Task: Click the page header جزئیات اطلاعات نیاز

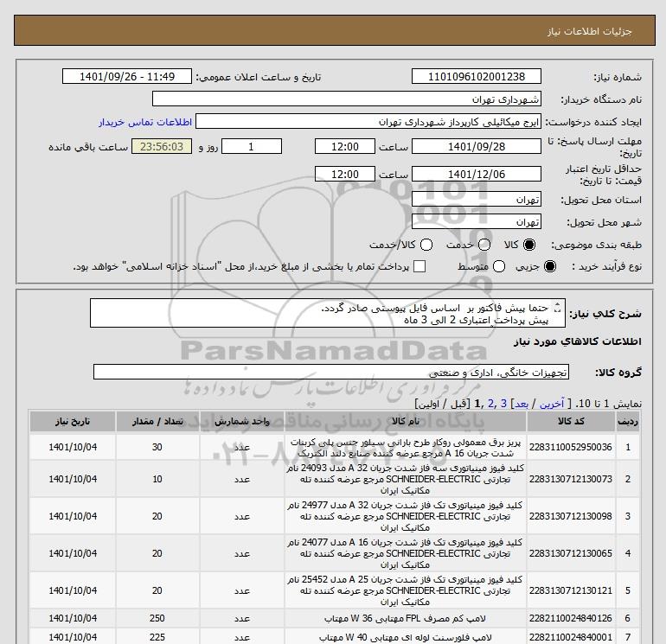Action: pos(590,31)
